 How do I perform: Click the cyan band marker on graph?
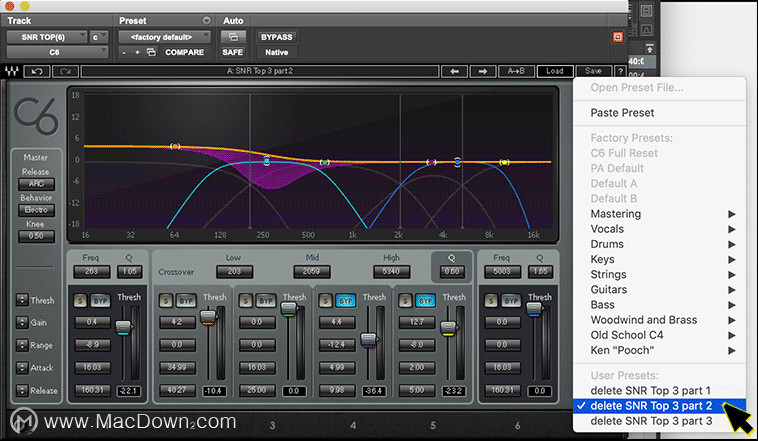(267, 161)
